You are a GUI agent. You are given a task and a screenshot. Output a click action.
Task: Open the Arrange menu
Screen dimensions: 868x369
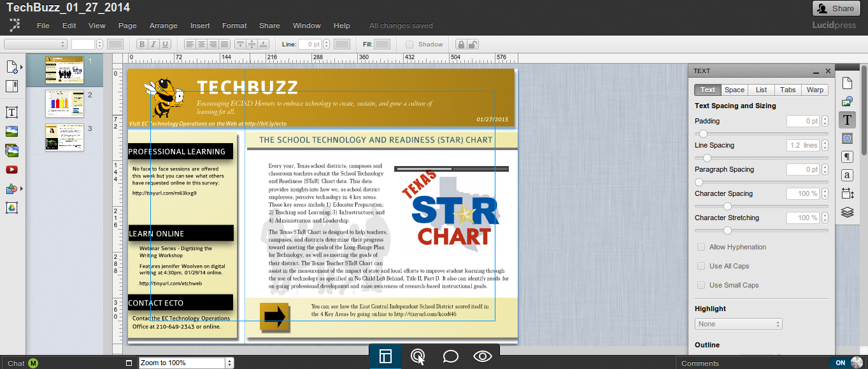point(163,25)
